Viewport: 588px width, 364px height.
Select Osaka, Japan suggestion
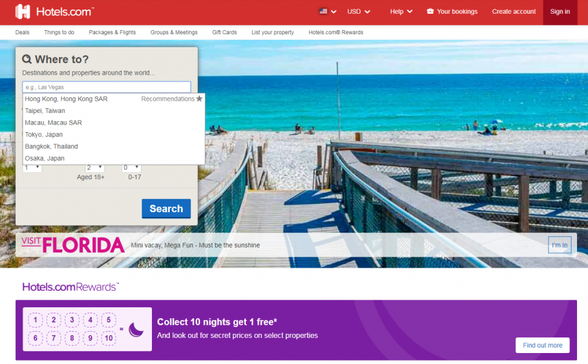tap(114, 158)
